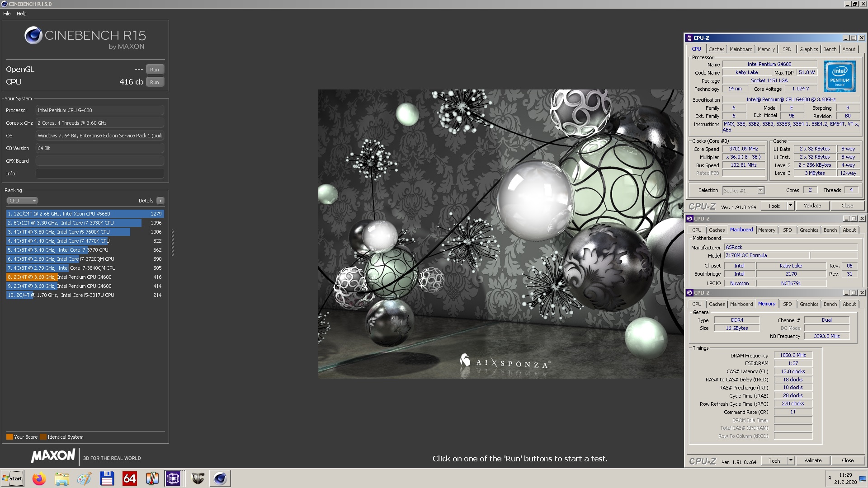
Task: Open the Help menu in Cinebench
Action: (22, 14)
